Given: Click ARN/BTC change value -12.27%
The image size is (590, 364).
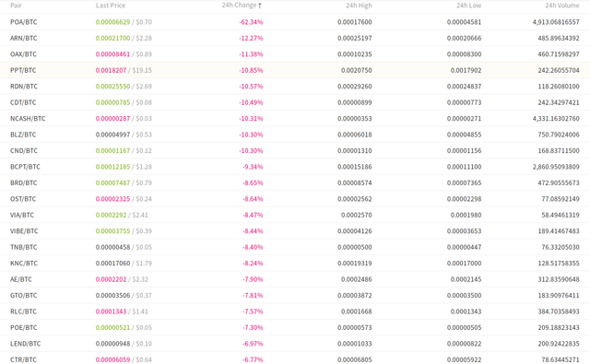Looking at the screenshot, I should coord(251,39).
